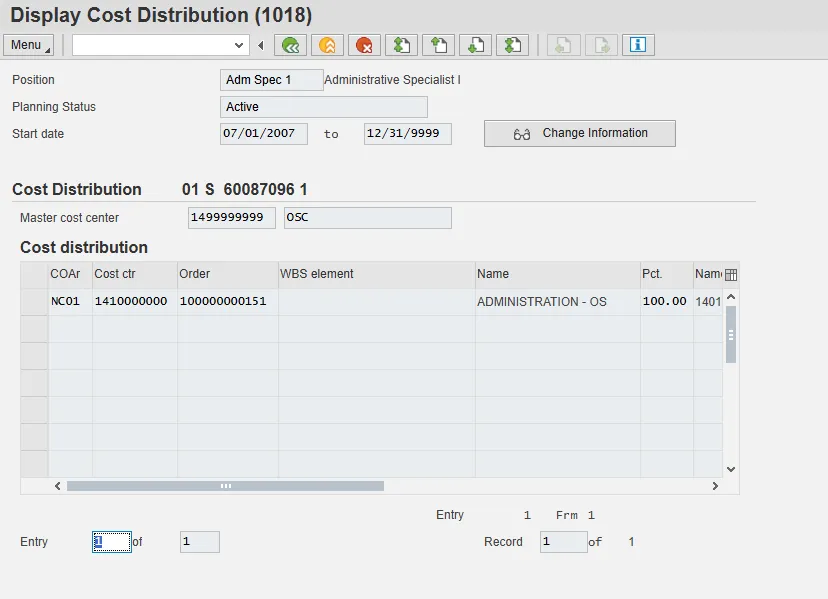Jump to last page icon
The image size is (828, 599).
[513, 45]
